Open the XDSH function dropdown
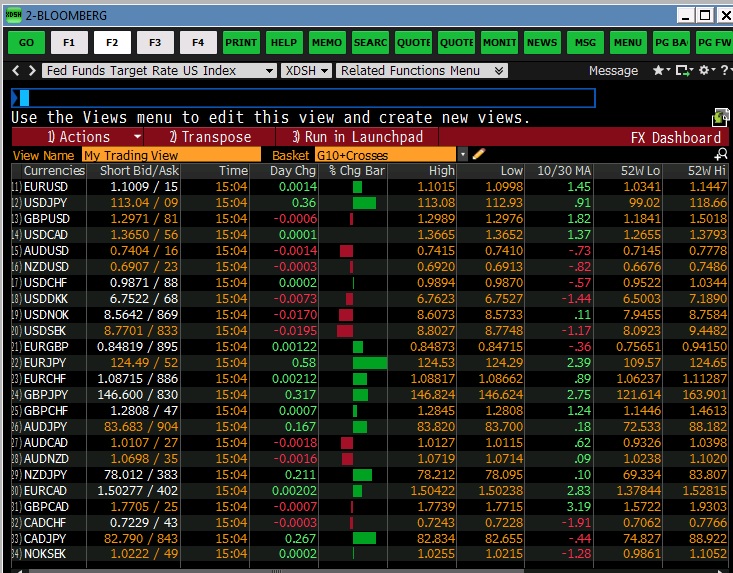The image size is (733, 573). point(307,71)
